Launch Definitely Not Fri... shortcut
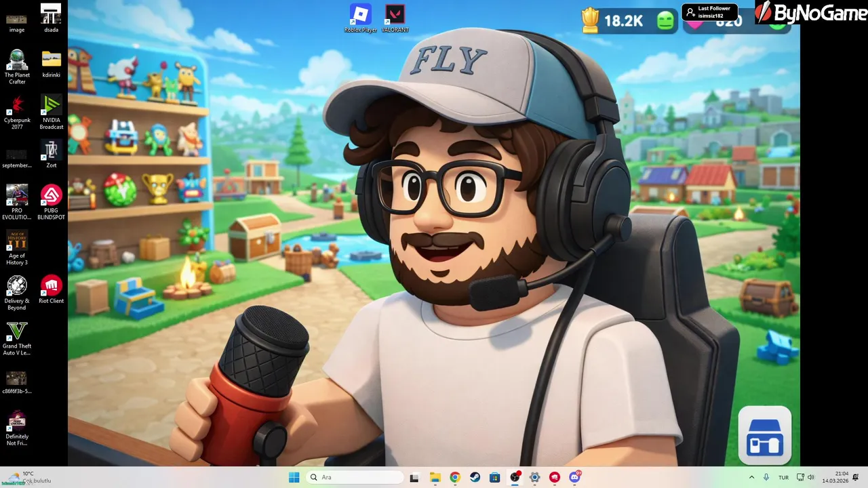Viewport: 868px width, 488px height. coord(17,428)
